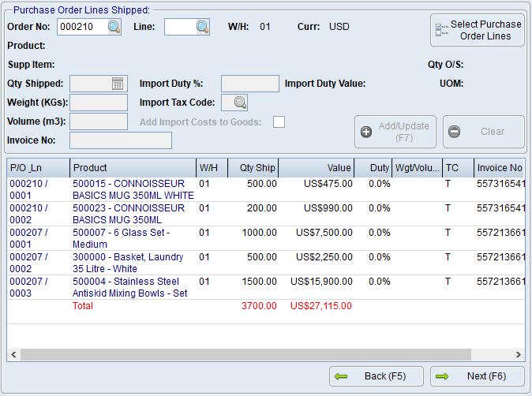Click the Qty Shipped calculator icon
The image size is (532, 396).
click(x=118, y=84)
